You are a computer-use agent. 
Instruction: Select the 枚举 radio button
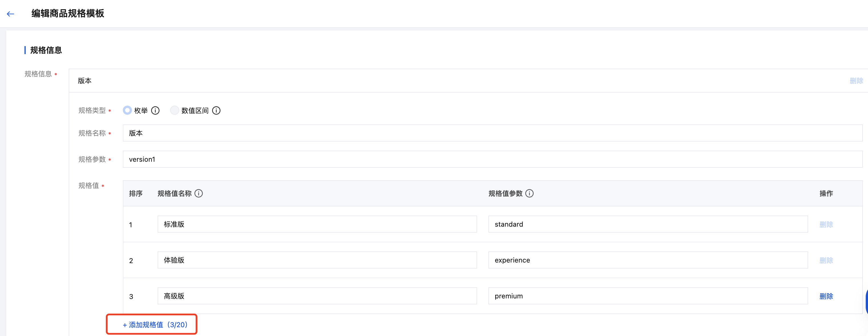click(127, 110)
